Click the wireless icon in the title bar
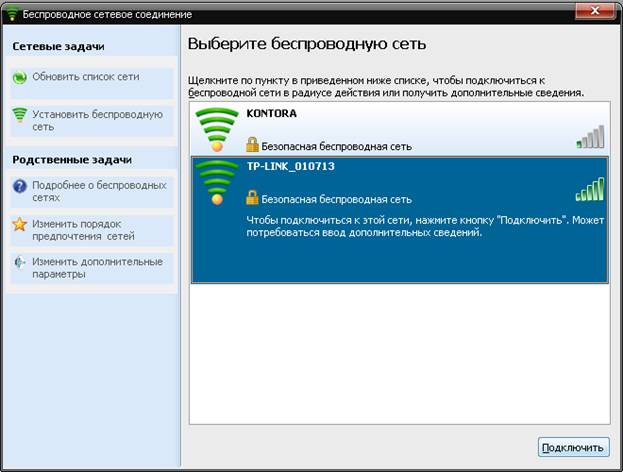Viewport: 623px width, 472px height. 12,14
